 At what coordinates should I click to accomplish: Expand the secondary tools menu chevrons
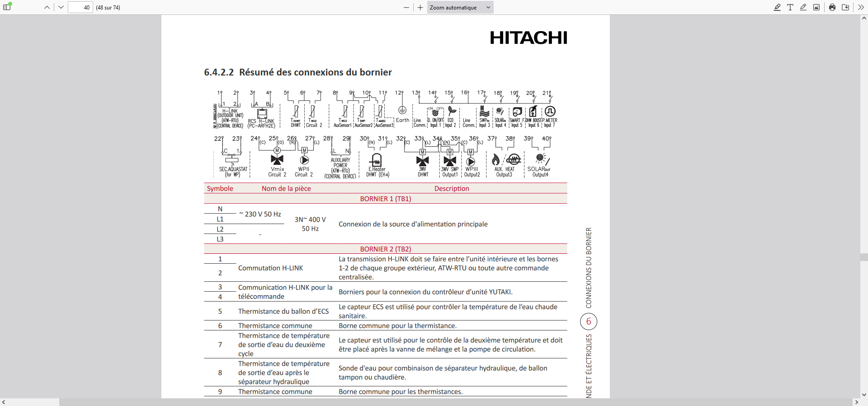[x=861, y=7]
